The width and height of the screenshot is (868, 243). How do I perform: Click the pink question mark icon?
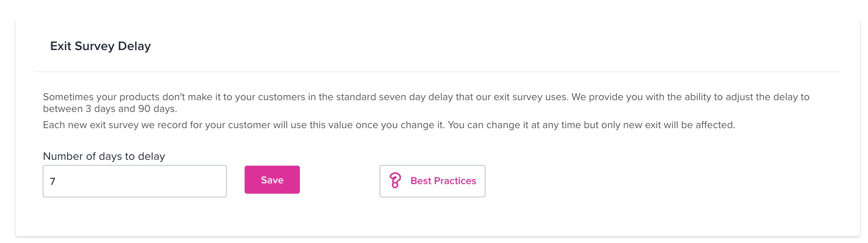click(x=395, y=181)
